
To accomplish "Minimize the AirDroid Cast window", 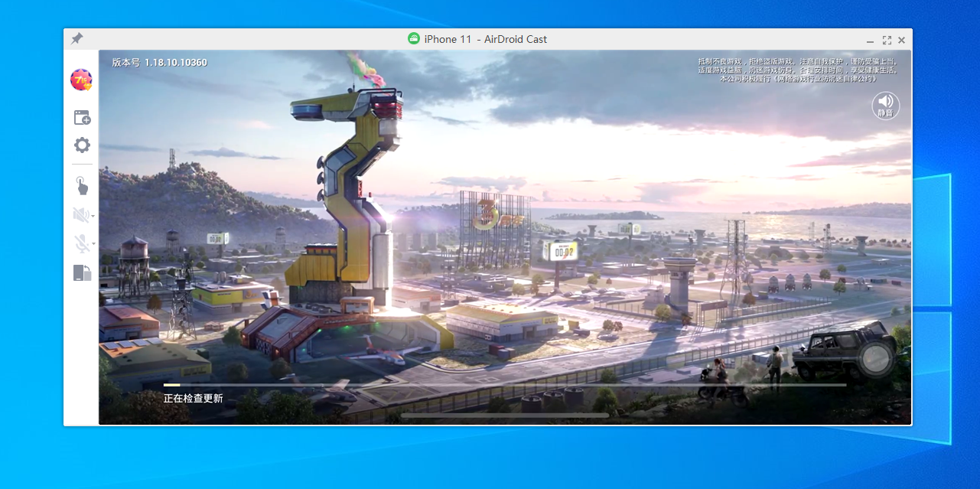I will tap(871, 40).
